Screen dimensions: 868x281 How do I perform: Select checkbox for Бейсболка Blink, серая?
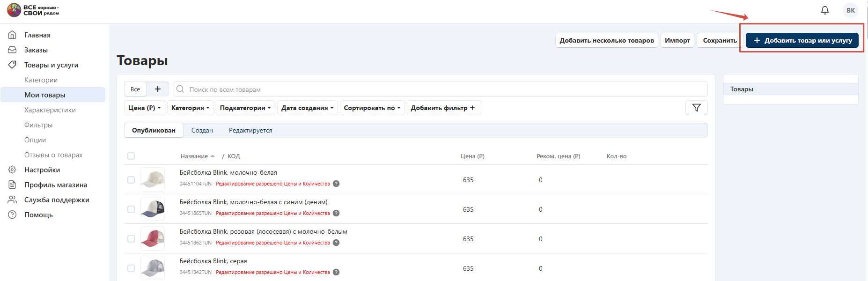[131, 268]
